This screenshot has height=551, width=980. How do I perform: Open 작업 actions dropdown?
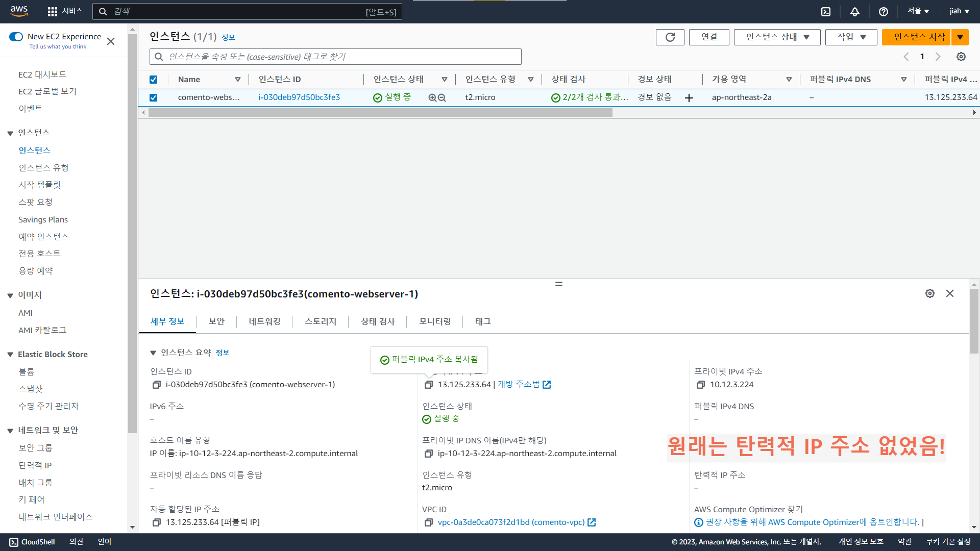851,37
